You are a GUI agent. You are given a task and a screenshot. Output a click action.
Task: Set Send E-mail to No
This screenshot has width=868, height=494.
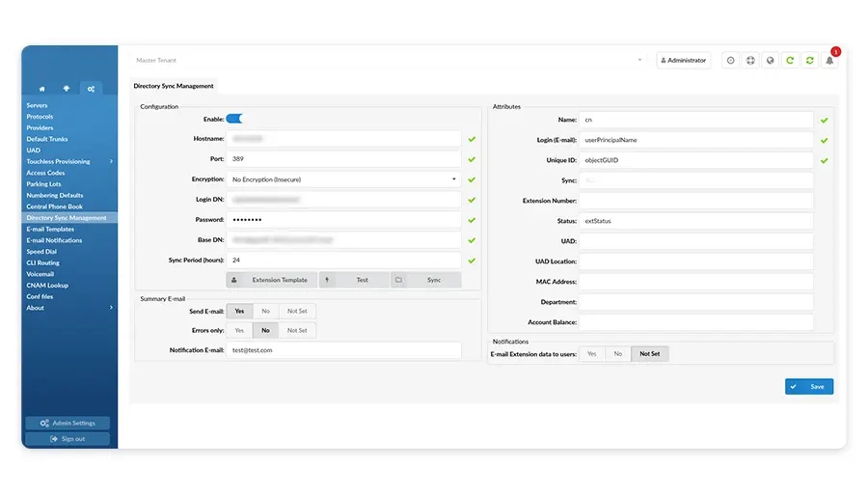265,311
